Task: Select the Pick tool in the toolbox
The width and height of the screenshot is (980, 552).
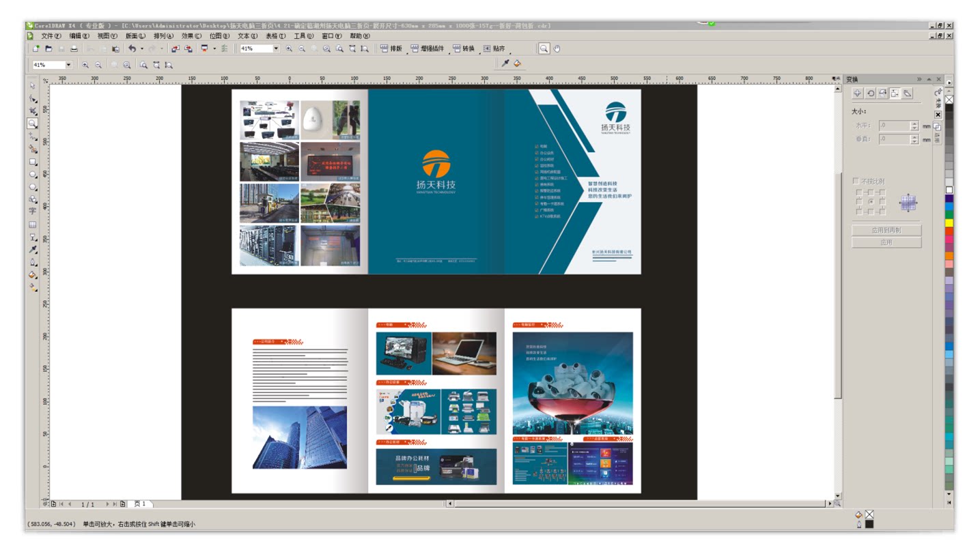Action: point(32,86)
